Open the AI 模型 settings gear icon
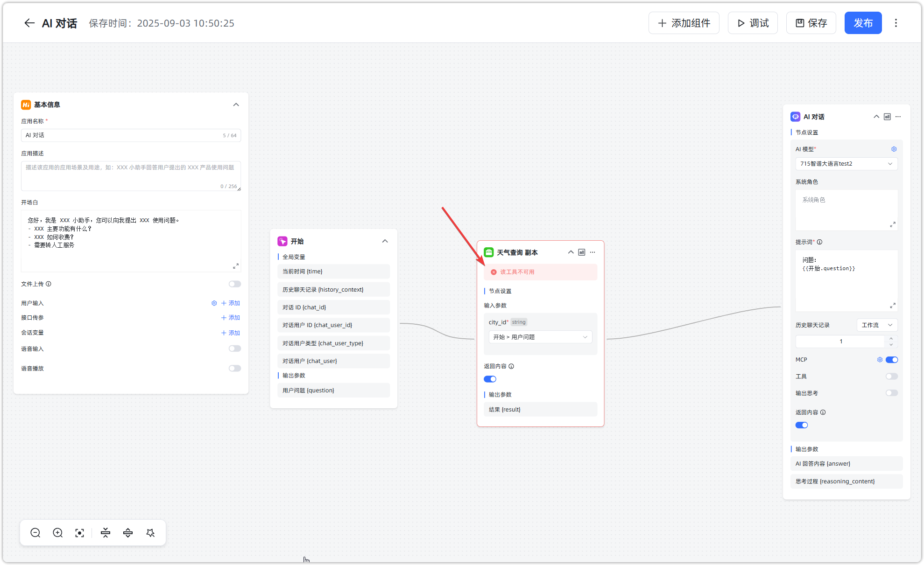This screenshot has width=924, height=565. pyautogui.click(x=894, y=149)
